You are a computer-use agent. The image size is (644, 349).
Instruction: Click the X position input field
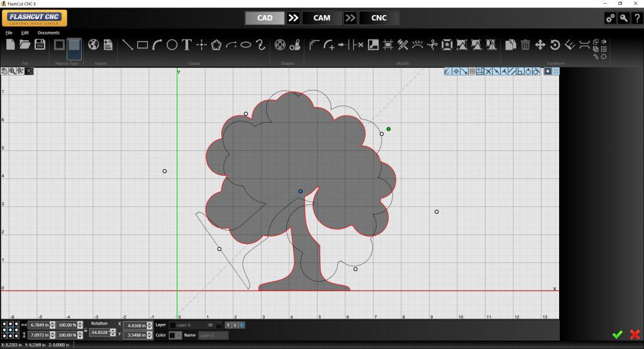[135, 325]
